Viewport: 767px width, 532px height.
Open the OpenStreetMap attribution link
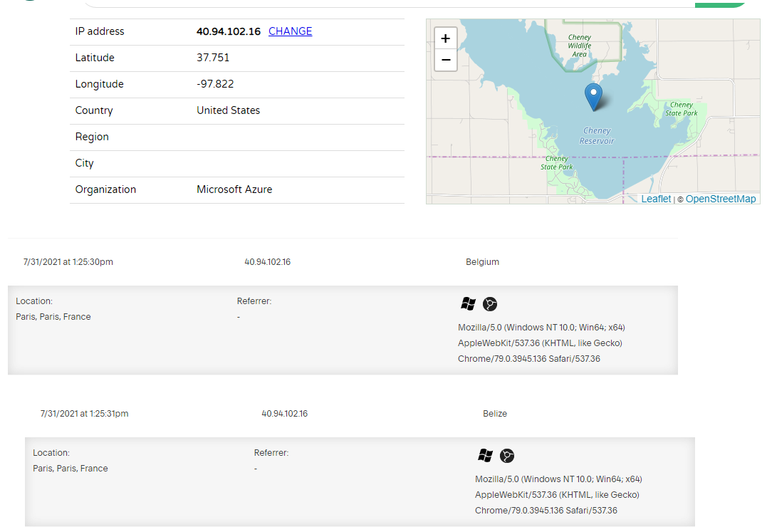click(721, 199)
